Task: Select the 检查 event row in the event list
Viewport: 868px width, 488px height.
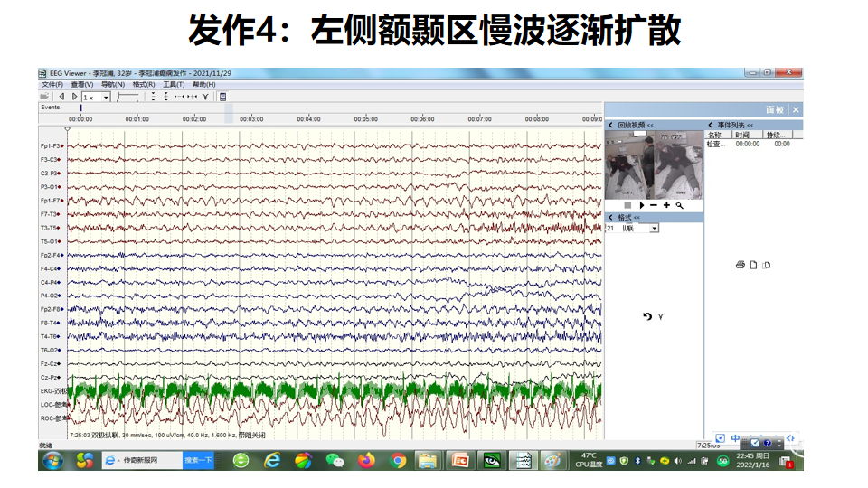Action: coord(714,144)
